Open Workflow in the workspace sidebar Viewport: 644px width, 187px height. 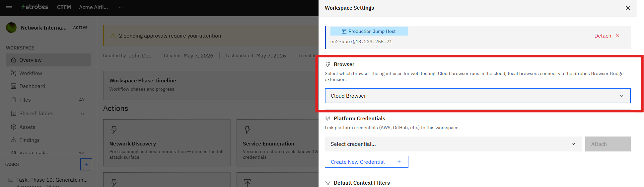48,73
